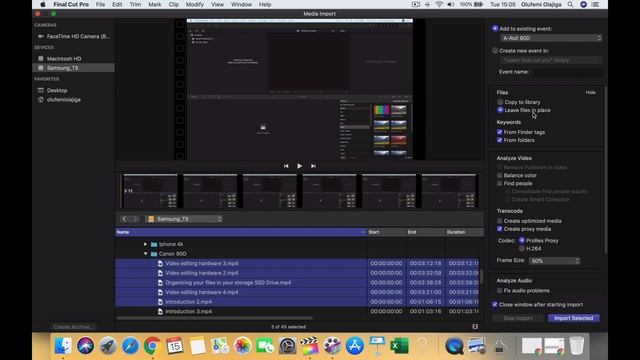
Task: Enable Create optimized media
Action: tap(500, 221)
